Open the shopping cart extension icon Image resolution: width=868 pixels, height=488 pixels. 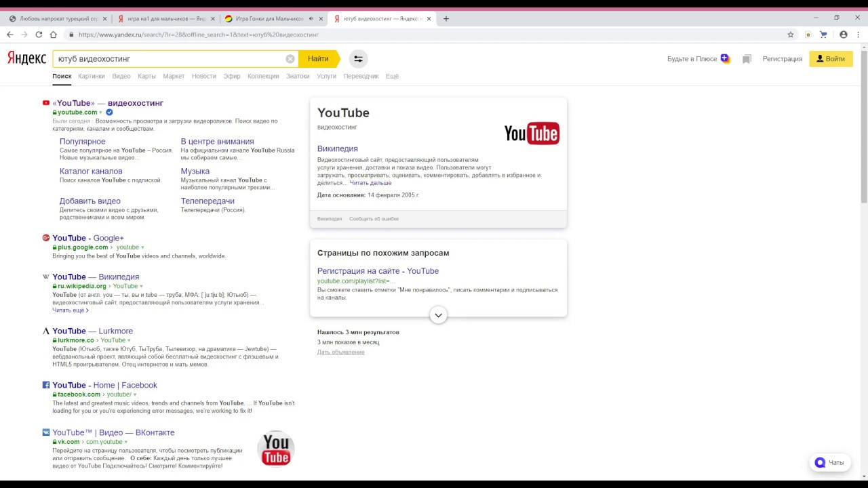coord(824,35)
